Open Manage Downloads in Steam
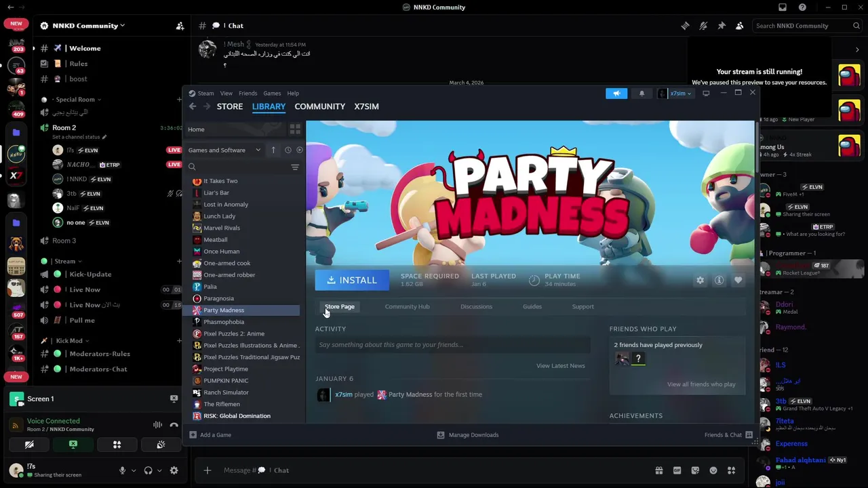This screenshot has height=488, width=868. (468, 435)
